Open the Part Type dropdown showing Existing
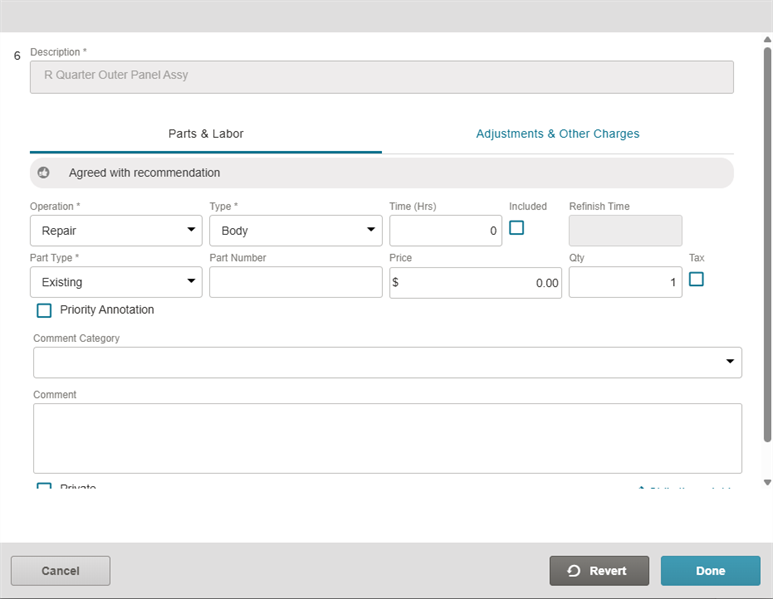 [116, 283]
